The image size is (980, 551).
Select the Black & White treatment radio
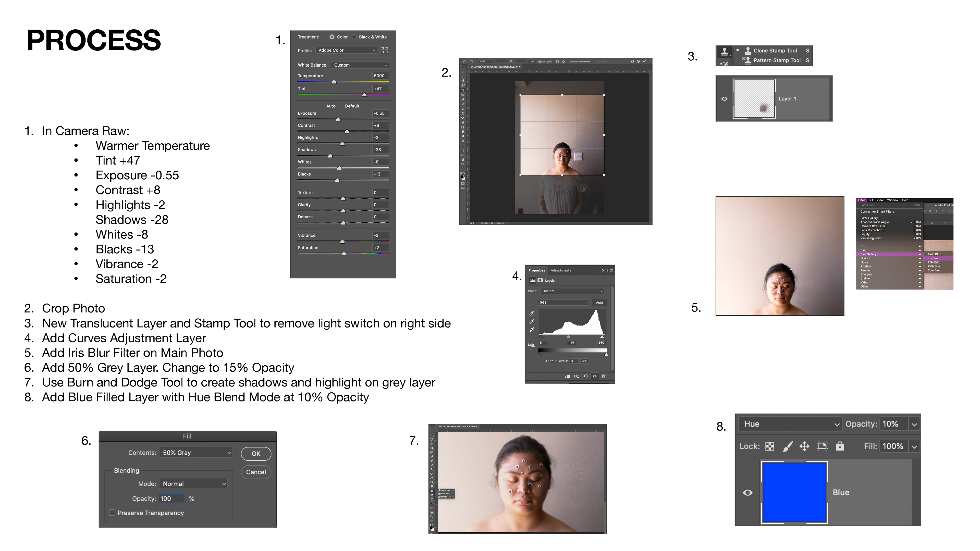(x=354, y=37)
